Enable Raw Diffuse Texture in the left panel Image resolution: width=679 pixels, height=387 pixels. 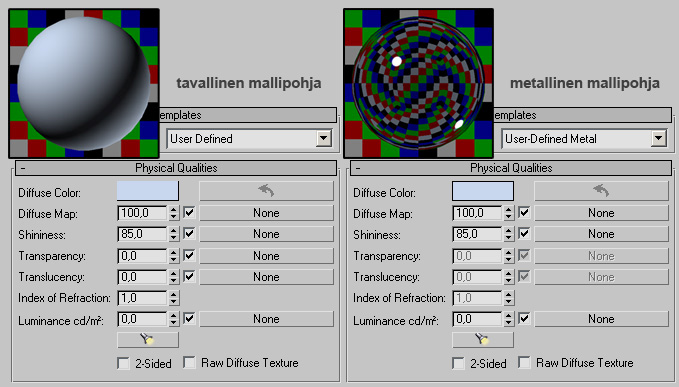point(189,362)
